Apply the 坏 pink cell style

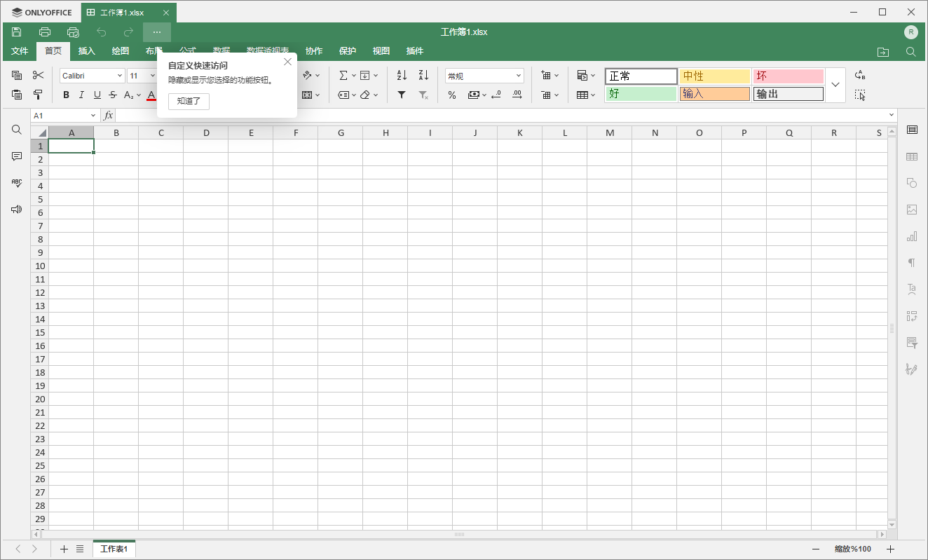(x=789, y=76)
